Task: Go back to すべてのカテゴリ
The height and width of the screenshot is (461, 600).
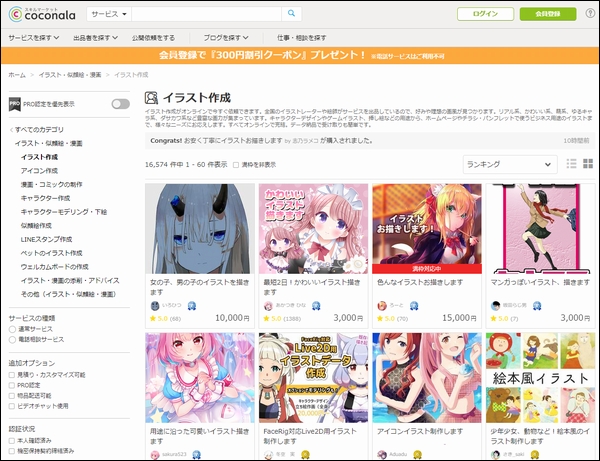Action: (37, 130)
